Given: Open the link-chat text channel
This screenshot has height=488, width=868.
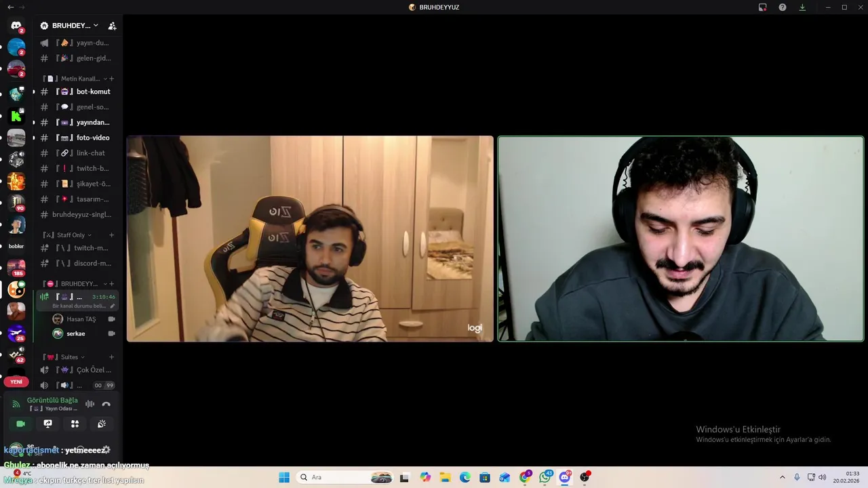Looking at the screenshot, I should [x=77, y=153].
